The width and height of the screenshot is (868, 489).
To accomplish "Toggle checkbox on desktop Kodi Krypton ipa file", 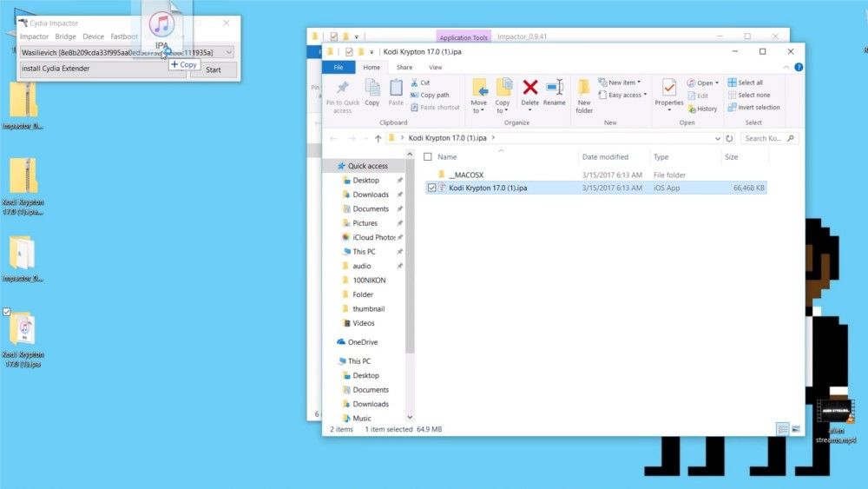I will click(x=7, y=312).
